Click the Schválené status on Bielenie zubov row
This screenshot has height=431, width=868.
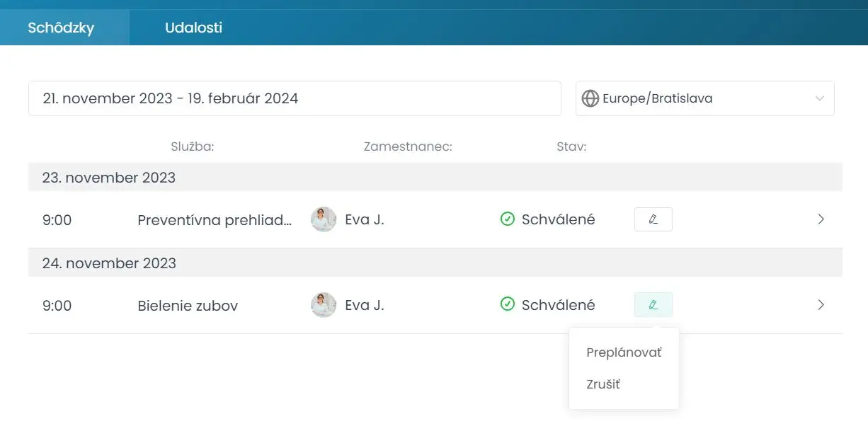pyautogui.click(x=558, y=305)
